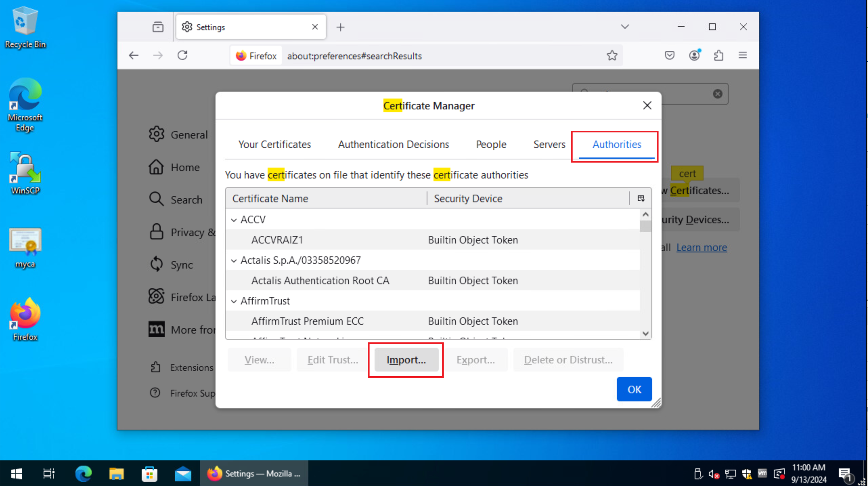Open the Save to Pocket icon
This screenshot has width=868, height=486.
click(669, 55)
